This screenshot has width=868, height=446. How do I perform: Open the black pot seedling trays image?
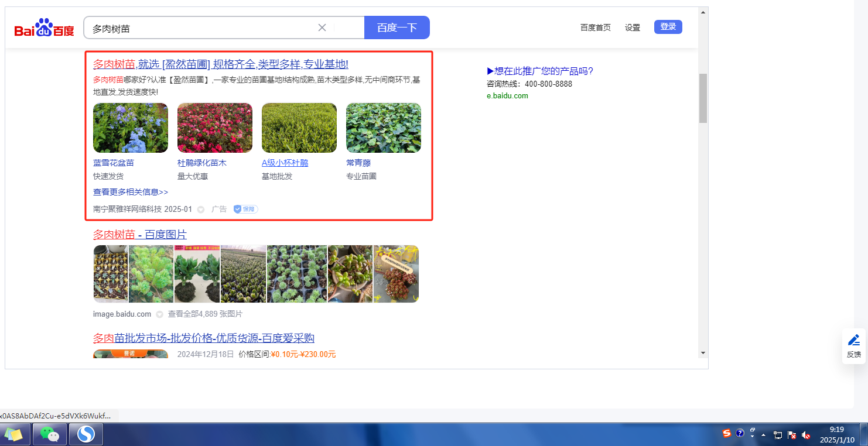(297, 274)
